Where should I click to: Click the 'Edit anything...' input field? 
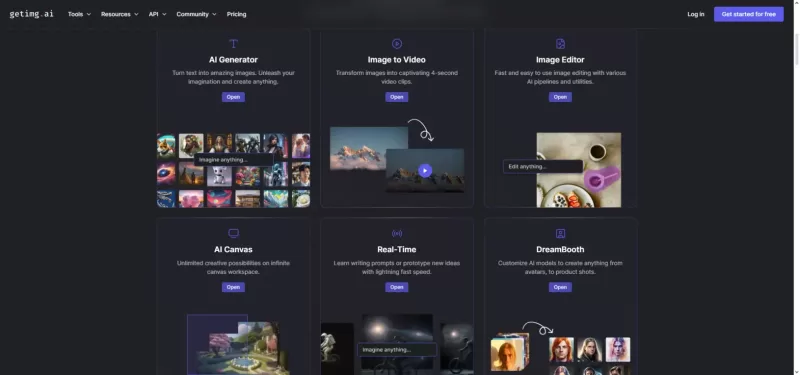(543, 166)
